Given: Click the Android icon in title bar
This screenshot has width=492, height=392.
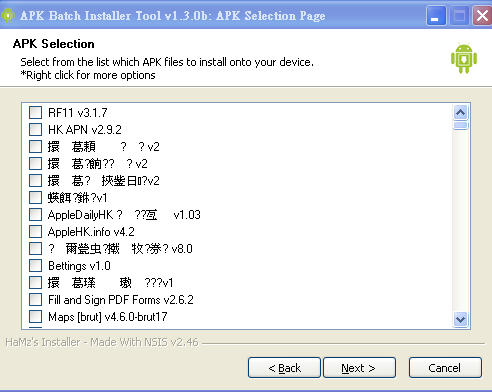Looking at the screenshot, I should [8, 15].
